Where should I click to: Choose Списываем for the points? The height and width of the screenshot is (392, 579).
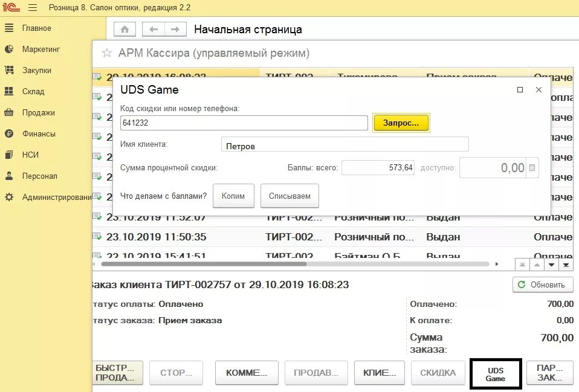(289, 196)
